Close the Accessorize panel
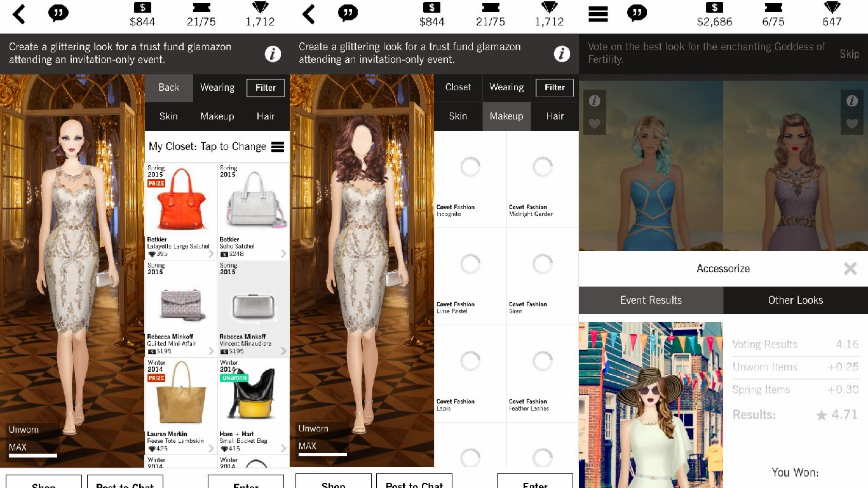Image resolution: width=868 pixels, height=488 pixels. coord(850,269)
